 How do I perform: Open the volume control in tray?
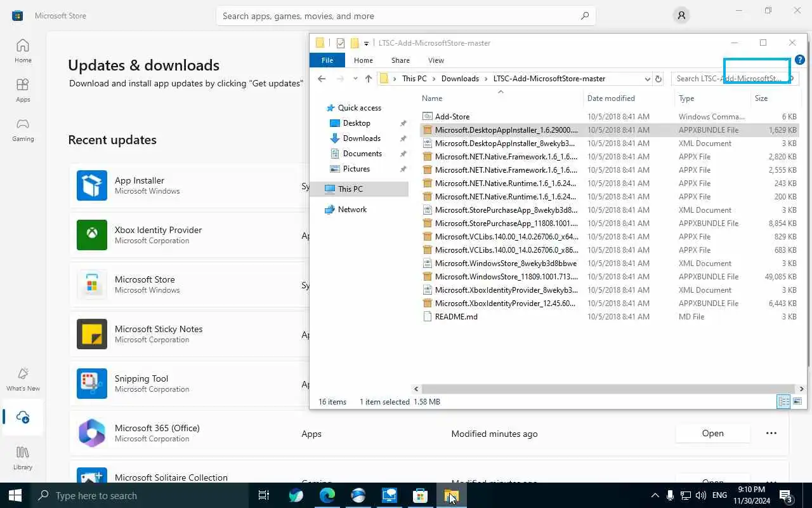click(701, 495)
